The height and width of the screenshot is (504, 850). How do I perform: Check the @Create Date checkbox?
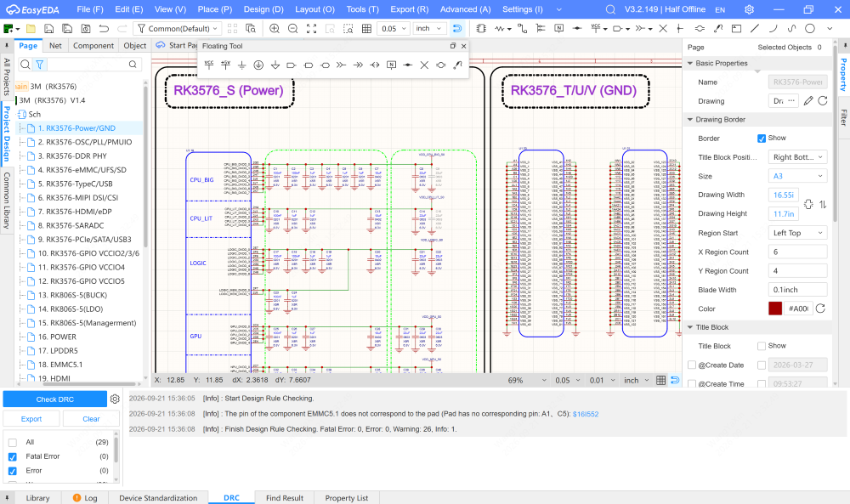tap(692, 365)
